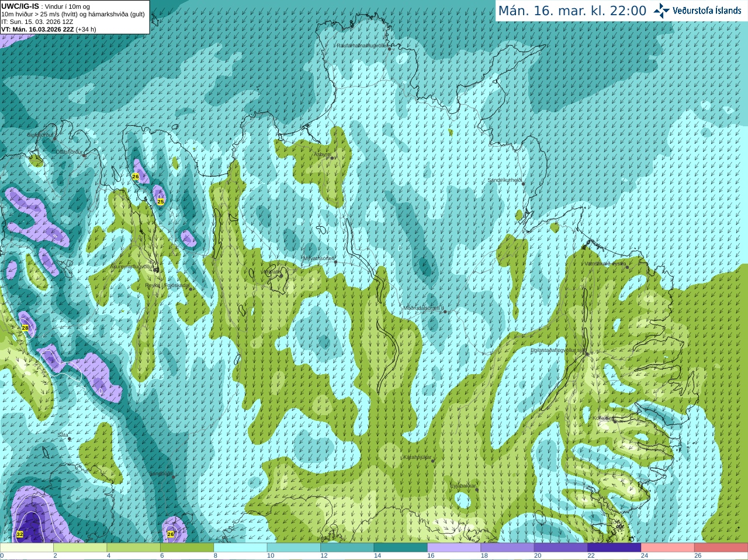
Task: Select the Raufarhafnarflugvöllur station label
Action: (x=362, y=45)
